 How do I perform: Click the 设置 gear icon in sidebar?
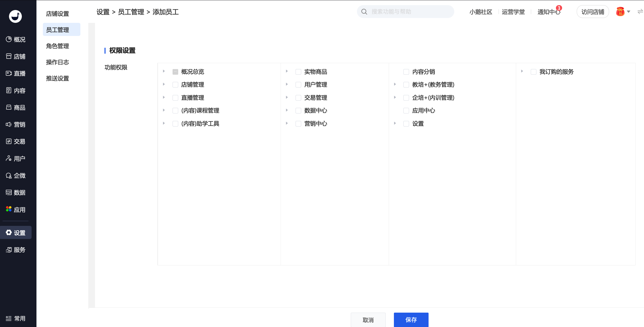pyautogui.click(x=9, y=233)
